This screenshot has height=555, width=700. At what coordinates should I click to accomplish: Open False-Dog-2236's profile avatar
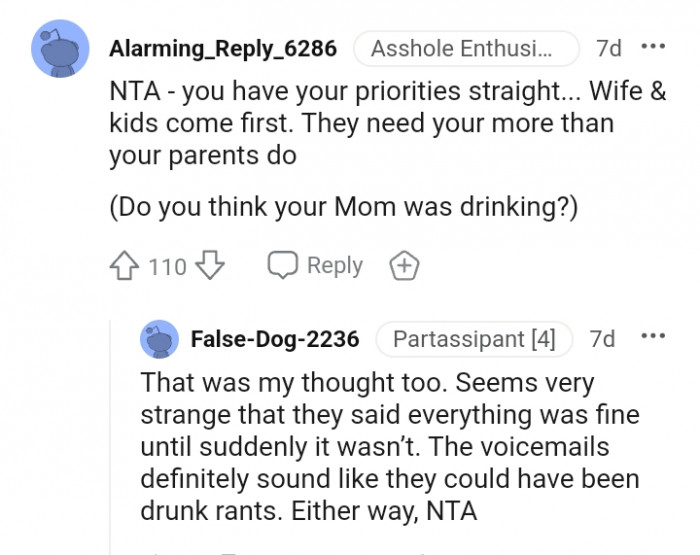pos(158,339)
